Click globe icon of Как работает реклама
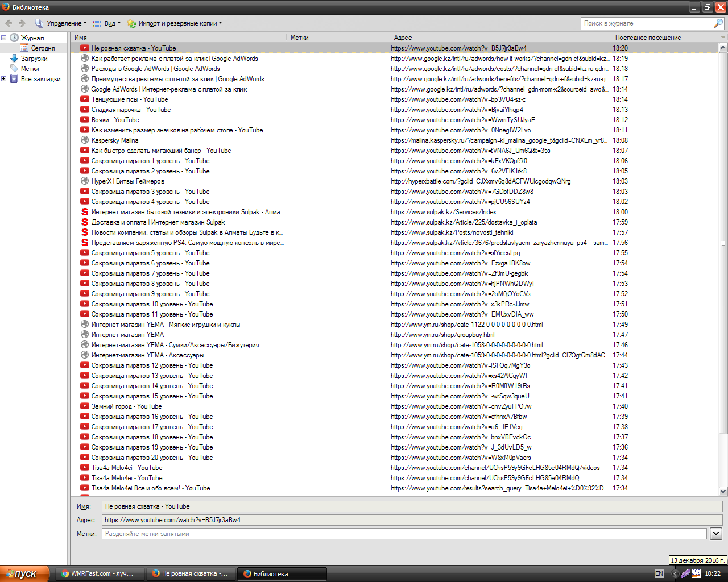The width and height of the screenshot is (728, 582). (x=85, y=59)
